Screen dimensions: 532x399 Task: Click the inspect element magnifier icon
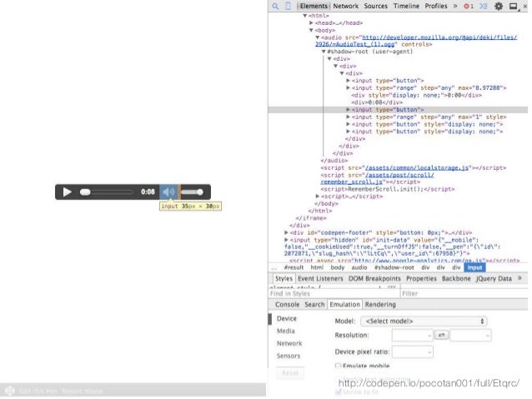pyautogui.click(x=275, y=6)
